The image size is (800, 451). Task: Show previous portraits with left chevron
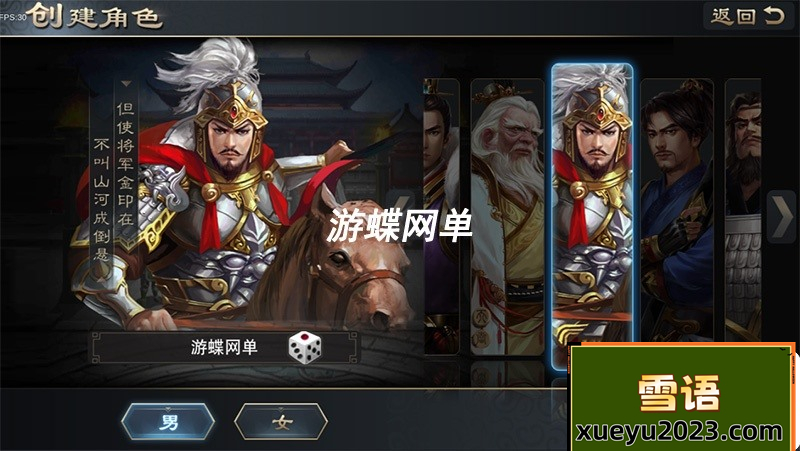pos(400,206)
